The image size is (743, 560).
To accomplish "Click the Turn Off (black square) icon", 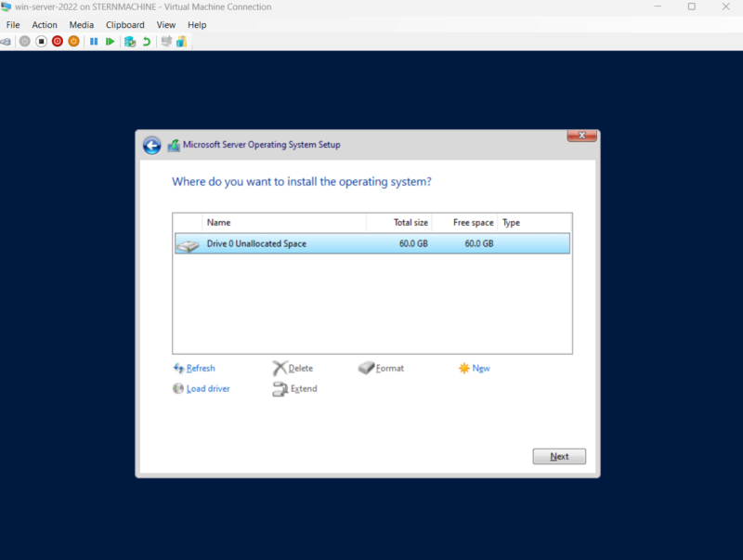I will point(41,42).
